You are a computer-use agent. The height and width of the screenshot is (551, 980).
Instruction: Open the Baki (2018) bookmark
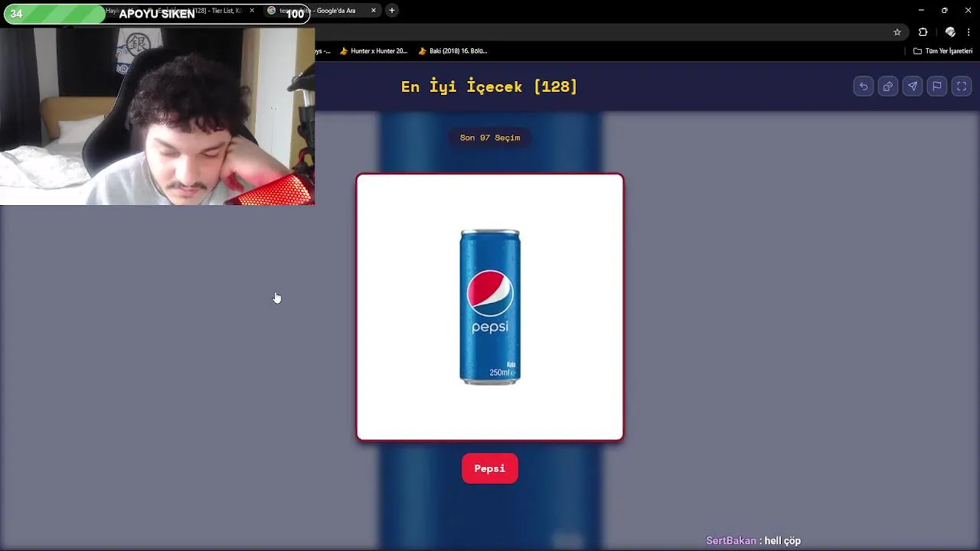point(452,51)
